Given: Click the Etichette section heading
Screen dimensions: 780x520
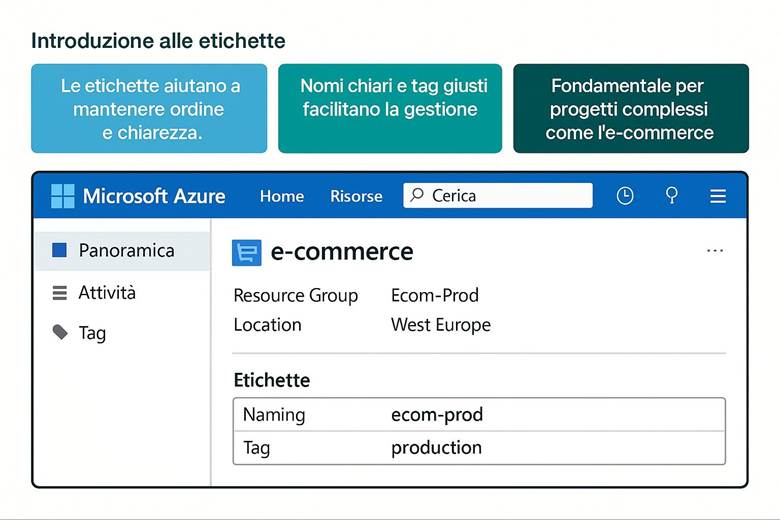Looking at the screenshot, I should pos(272,380).
